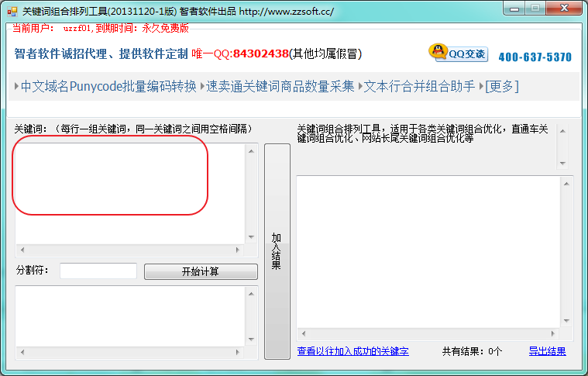Click calculation output box scroll-down arrow
The image size is (588, 376).
click(x=251, y=340)
